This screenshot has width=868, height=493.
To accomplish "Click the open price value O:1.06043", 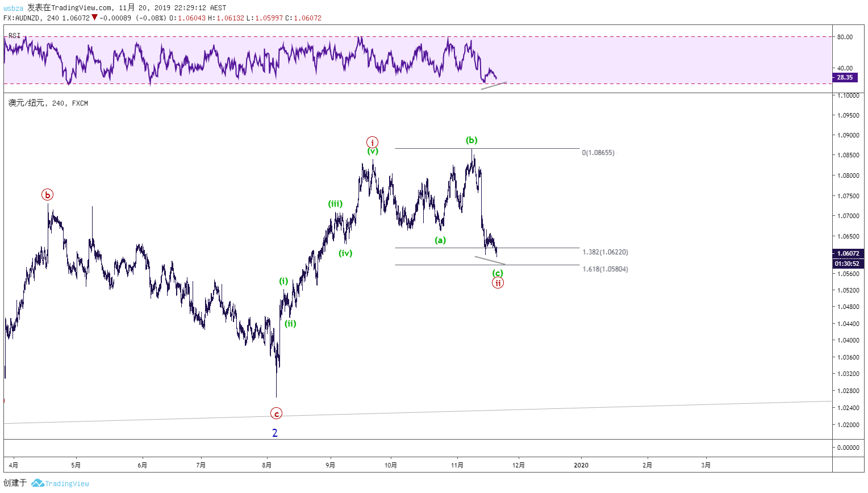I will pos(187,18).
